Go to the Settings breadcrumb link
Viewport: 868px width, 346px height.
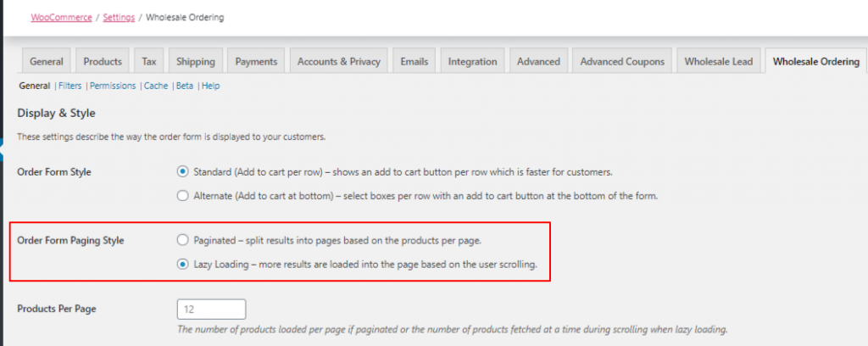pos(118,17)
